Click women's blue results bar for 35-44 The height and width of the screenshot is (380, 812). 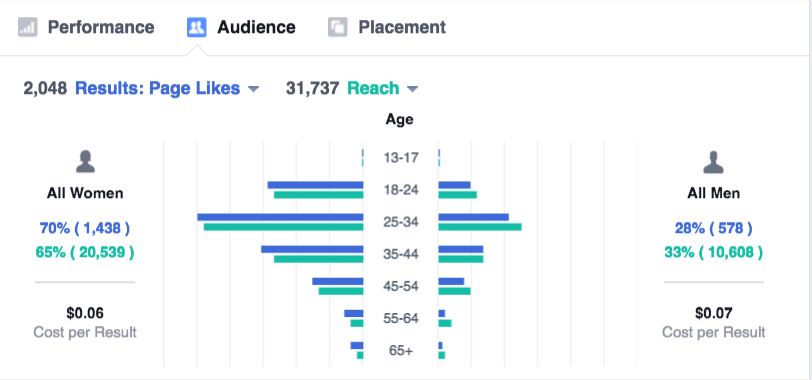[312, 250]
